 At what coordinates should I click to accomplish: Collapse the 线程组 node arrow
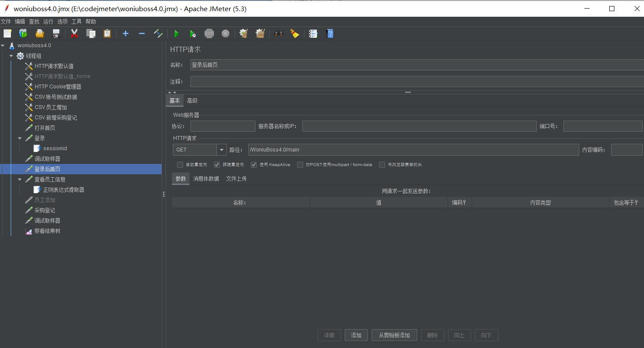pyautogui.click(x=11, y=56)
